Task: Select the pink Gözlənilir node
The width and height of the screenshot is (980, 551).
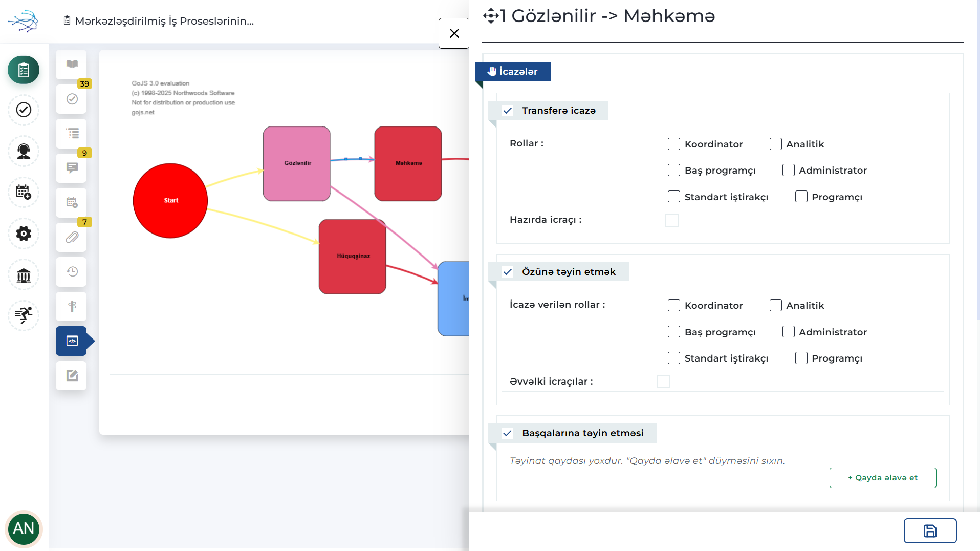Action: 297,163
